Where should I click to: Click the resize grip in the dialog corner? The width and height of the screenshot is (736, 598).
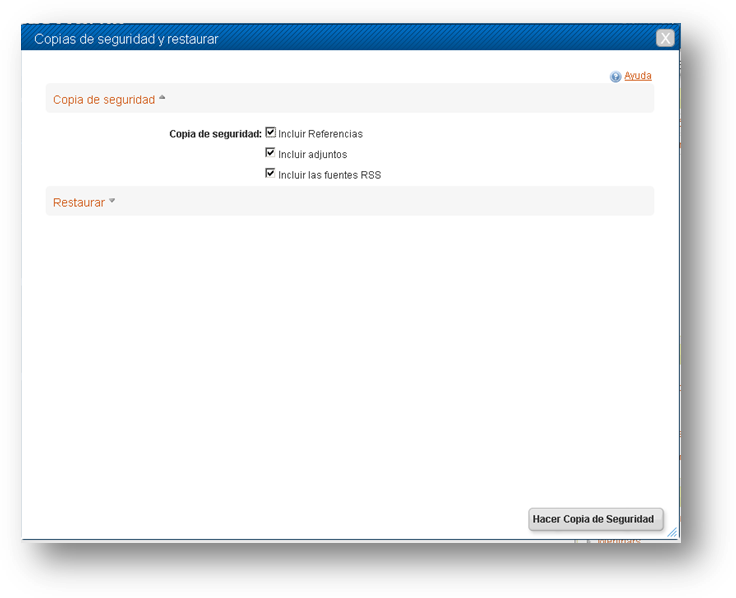click(672, 532)
